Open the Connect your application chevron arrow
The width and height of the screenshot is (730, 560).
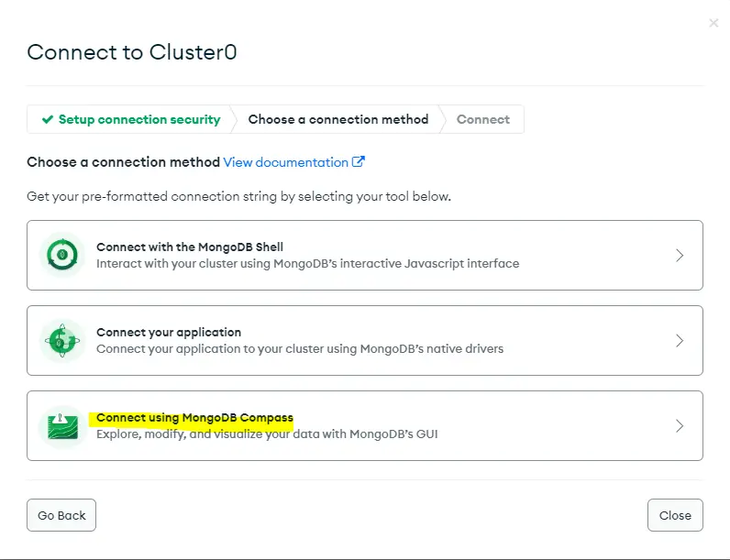[x=680, y=340]
